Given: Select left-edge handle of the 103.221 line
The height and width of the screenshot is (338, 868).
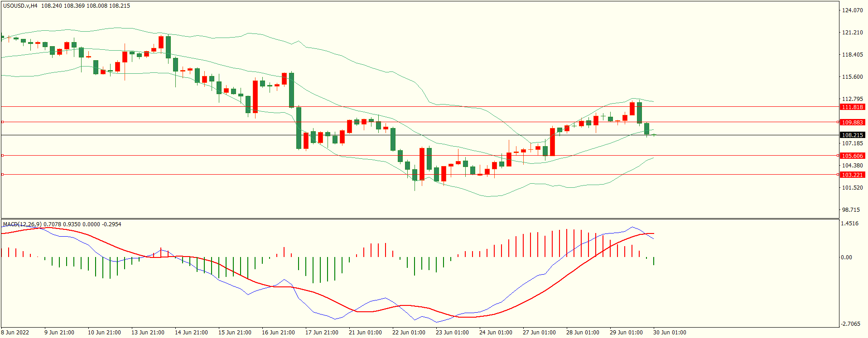Looking at the screenshot, I should [x=2, y=175].
